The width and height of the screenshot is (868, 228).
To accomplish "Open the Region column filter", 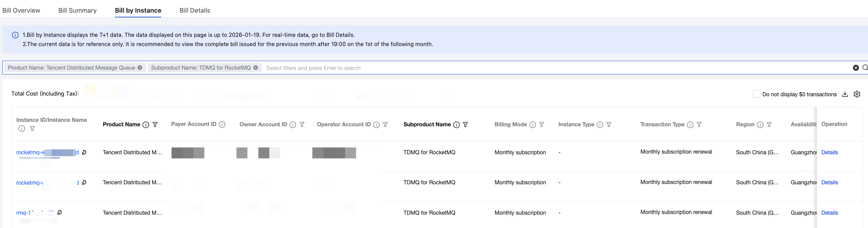I will [769, 125].
